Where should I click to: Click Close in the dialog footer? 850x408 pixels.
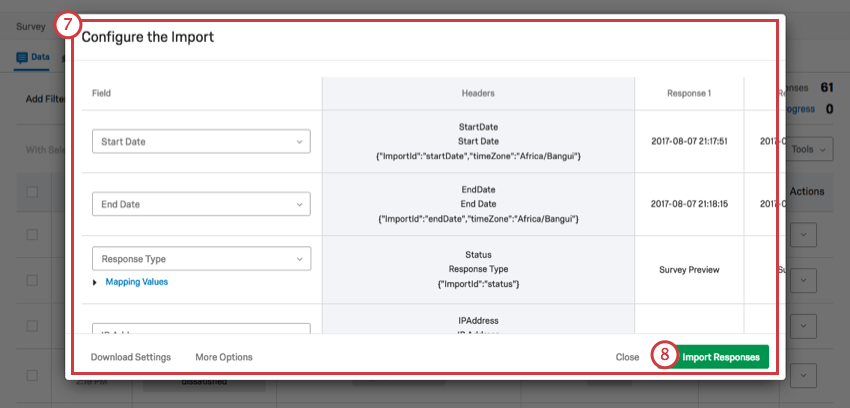click(627, 357)
